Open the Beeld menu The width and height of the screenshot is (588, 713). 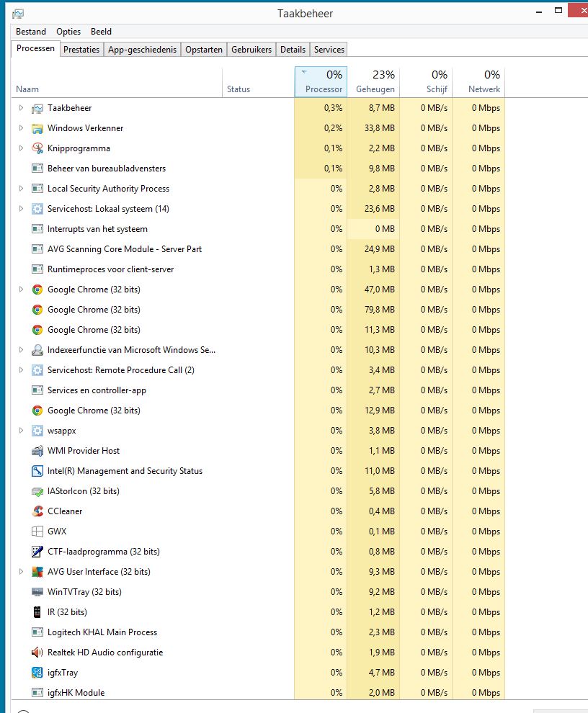click(101, 32)
